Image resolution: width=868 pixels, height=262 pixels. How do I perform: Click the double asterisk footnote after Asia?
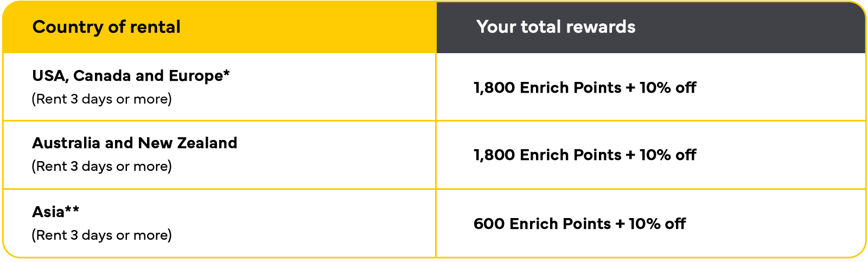(x=72, y=209)
